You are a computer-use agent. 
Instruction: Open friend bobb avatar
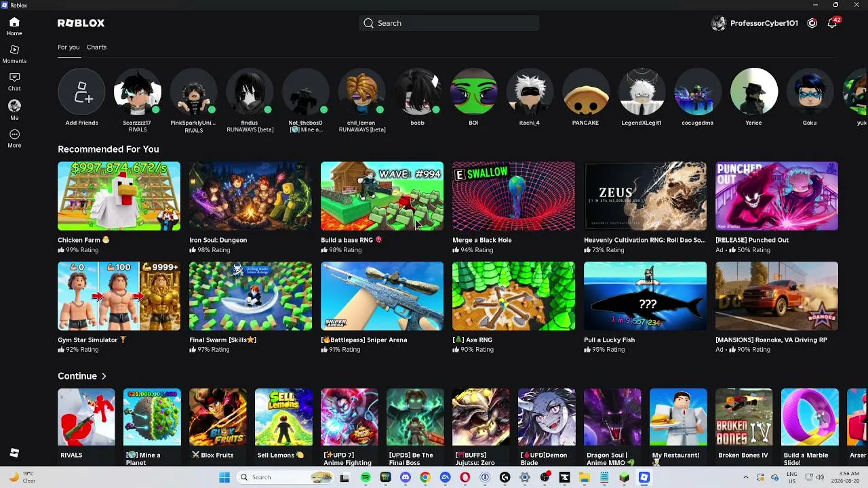tap(418, 91)
